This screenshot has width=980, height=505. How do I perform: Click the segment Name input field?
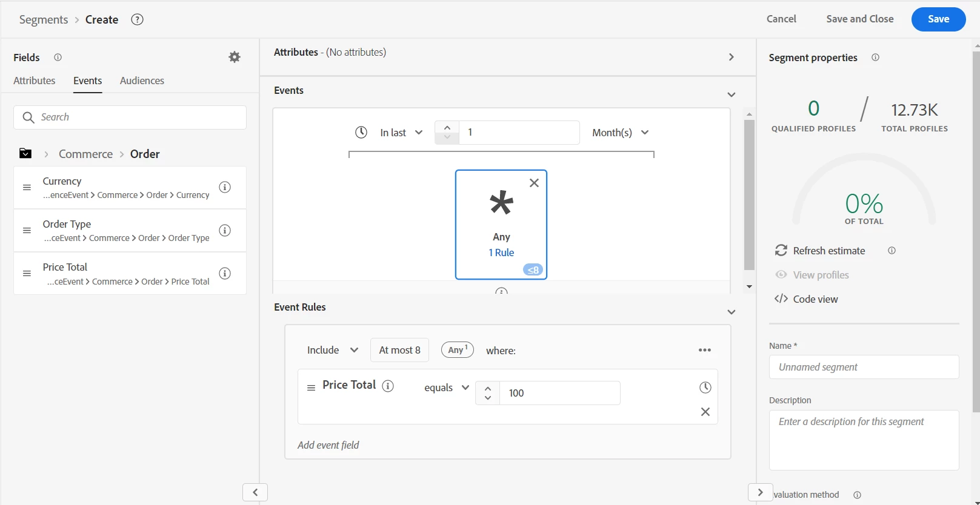pos(864,367)
